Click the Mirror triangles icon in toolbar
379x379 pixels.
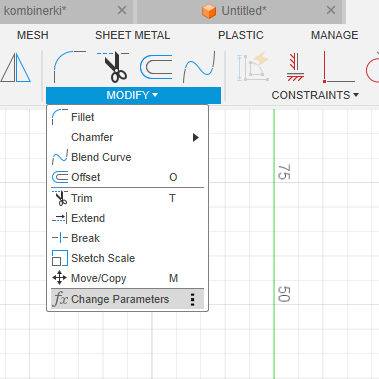pyautogui.click(x=16, y=68)
